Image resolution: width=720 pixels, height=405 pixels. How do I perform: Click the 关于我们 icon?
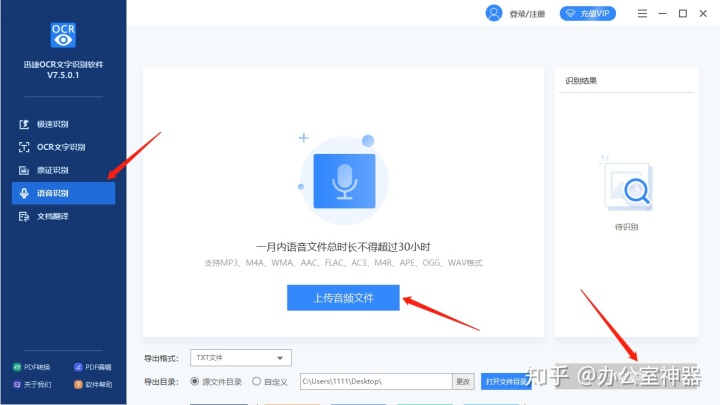[x=17, y=384]
